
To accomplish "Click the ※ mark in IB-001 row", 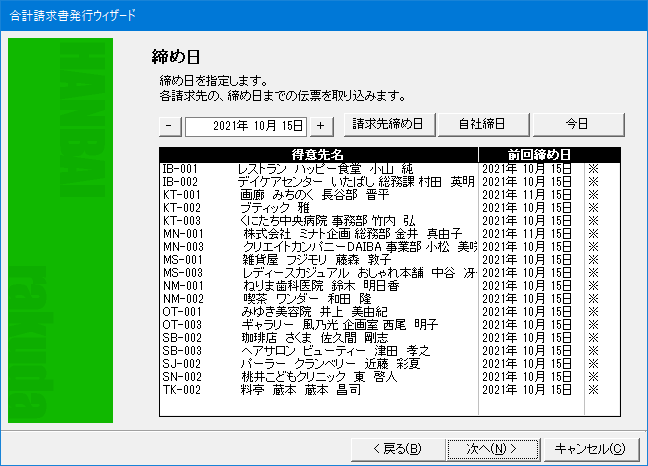I will pyautogui.click(x=593, y=169).
